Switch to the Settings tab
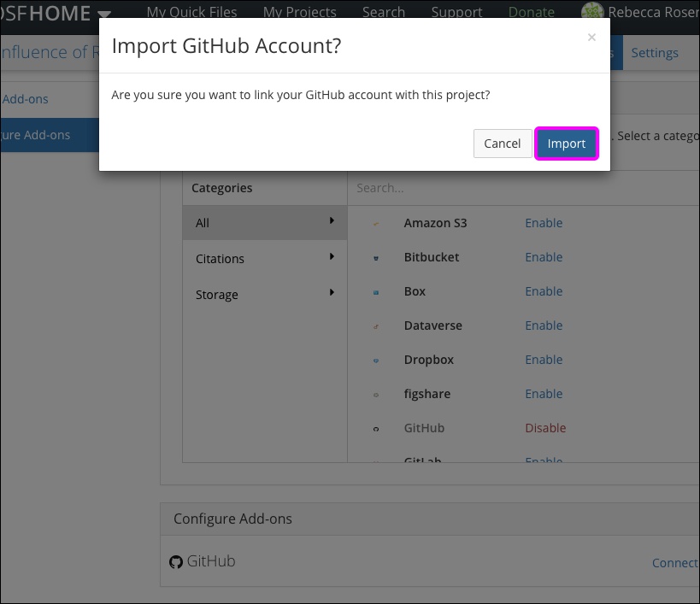 pyautogui.click(x=655, y=53)
